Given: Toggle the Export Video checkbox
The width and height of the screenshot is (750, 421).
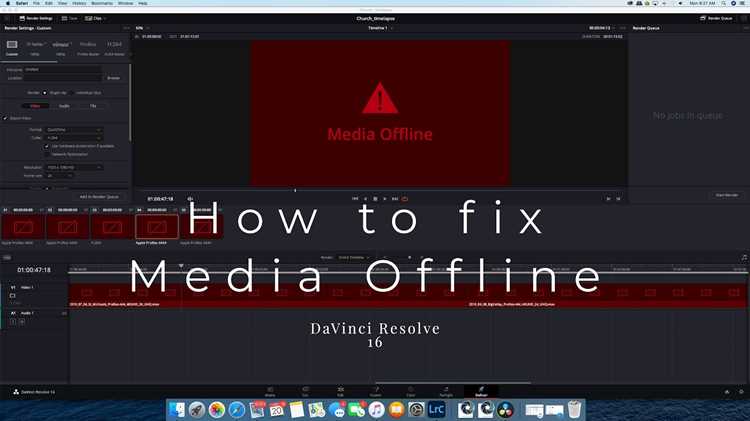Looking at the screenshot, I should pyautogui.click(x=6, y=118).
